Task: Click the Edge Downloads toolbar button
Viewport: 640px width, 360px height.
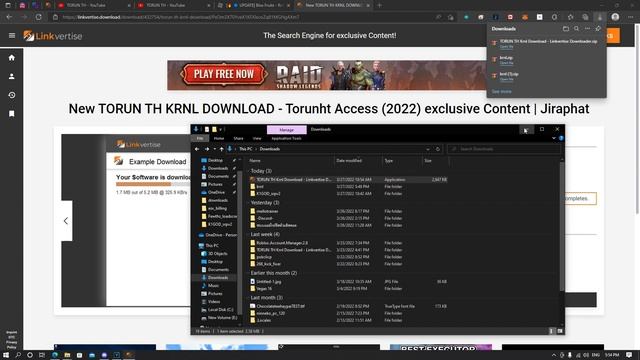Action: click(600, 17)
